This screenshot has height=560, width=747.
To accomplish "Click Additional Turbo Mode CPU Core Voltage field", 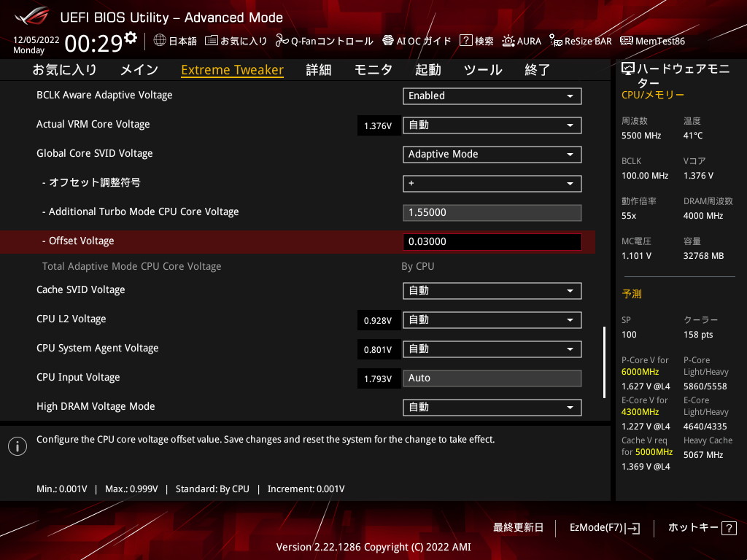I will click(x=492, y=212).
